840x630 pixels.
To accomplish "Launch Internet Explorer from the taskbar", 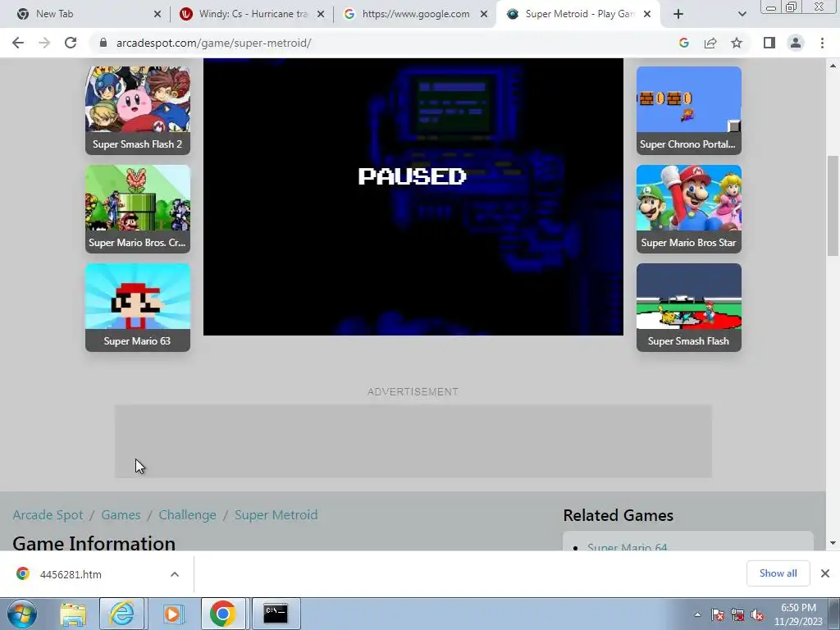I will (x=121, y=614).
